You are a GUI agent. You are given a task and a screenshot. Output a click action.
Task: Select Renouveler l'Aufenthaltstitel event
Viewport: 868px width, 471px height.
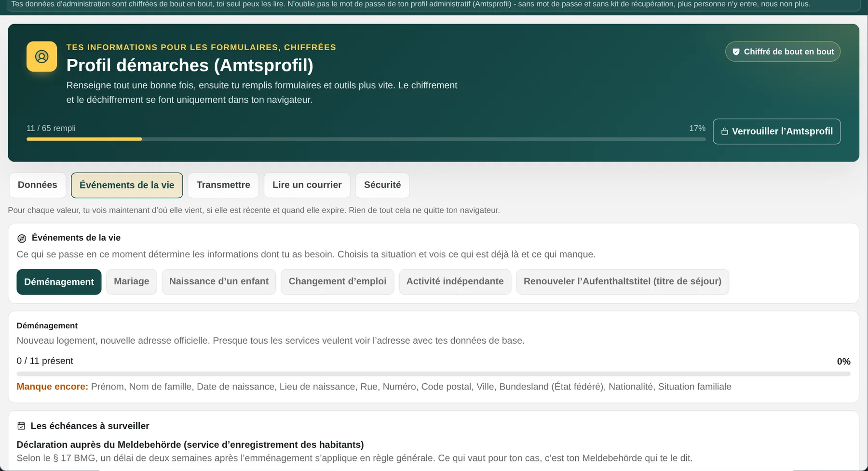pos(623,282)
